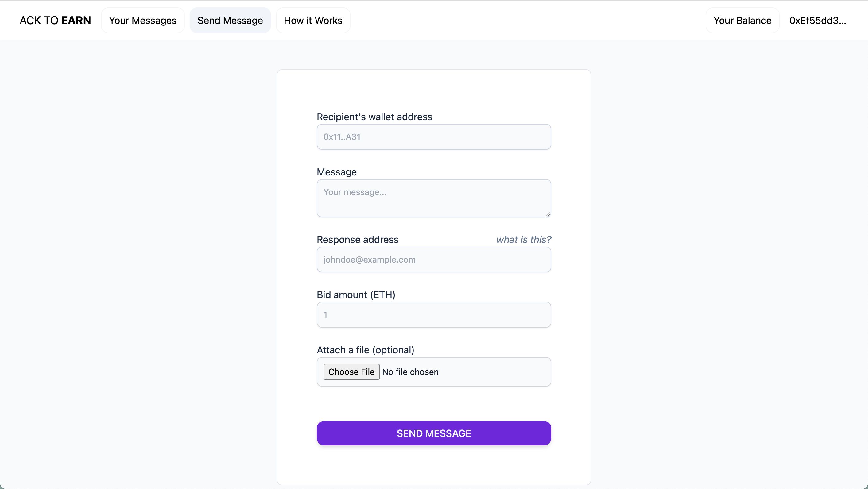Toggle response address visibility field

click(523, 239)
